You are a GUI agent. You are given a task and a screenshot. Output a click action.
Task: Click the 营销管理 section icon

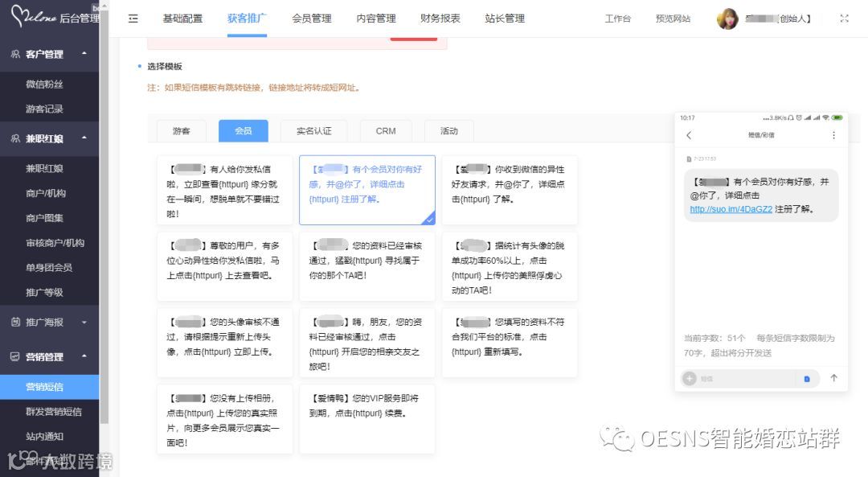pyautogui.click(x=15, y=356)
